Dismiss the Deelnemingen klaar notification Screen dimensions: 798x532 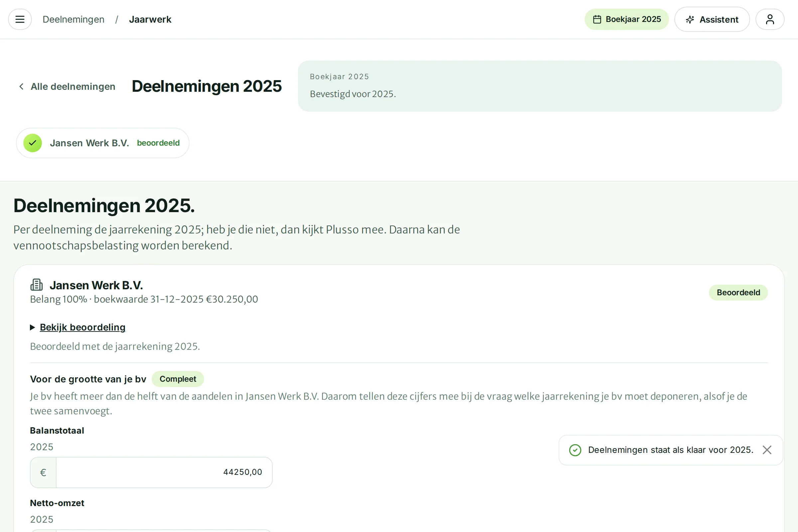(767, 450)
